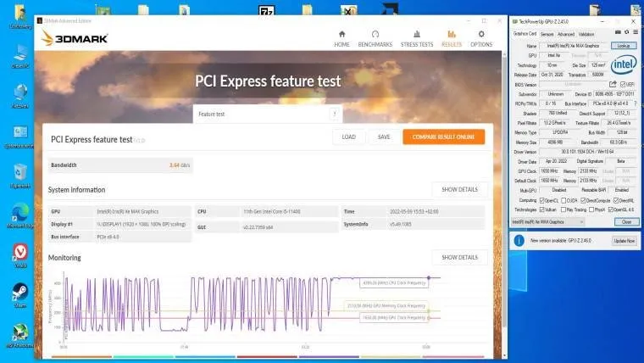Click the Save button
Viewport: 644px width, 363px height.
click(x=384, y=137)
